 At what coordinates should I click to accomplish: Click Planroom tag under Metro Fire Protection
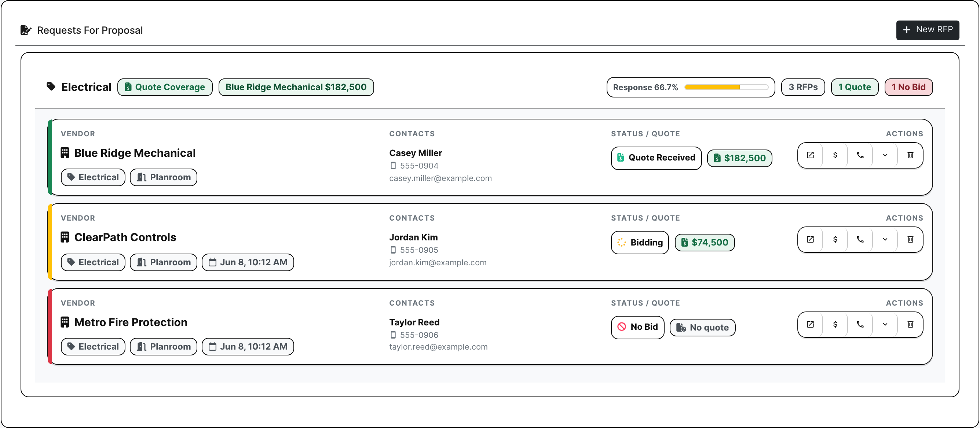[x=164, y=347]
